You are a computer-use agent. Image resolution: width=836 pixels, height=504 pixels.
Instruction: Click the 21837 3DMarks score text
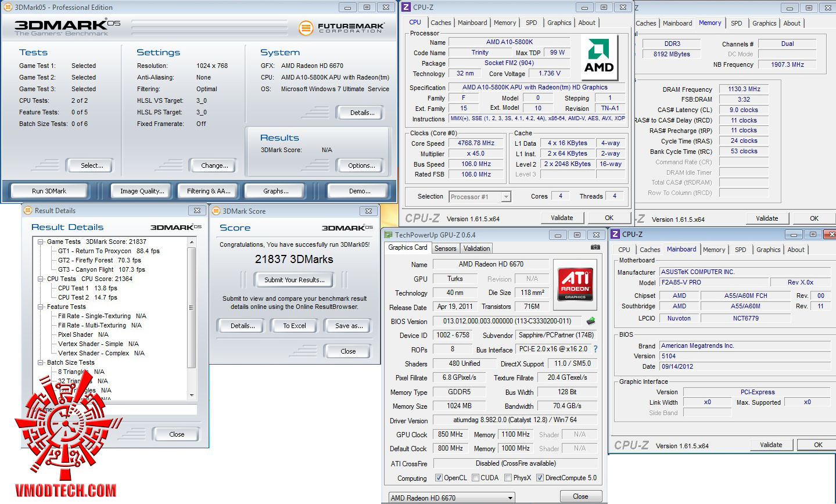click(294, 260)
